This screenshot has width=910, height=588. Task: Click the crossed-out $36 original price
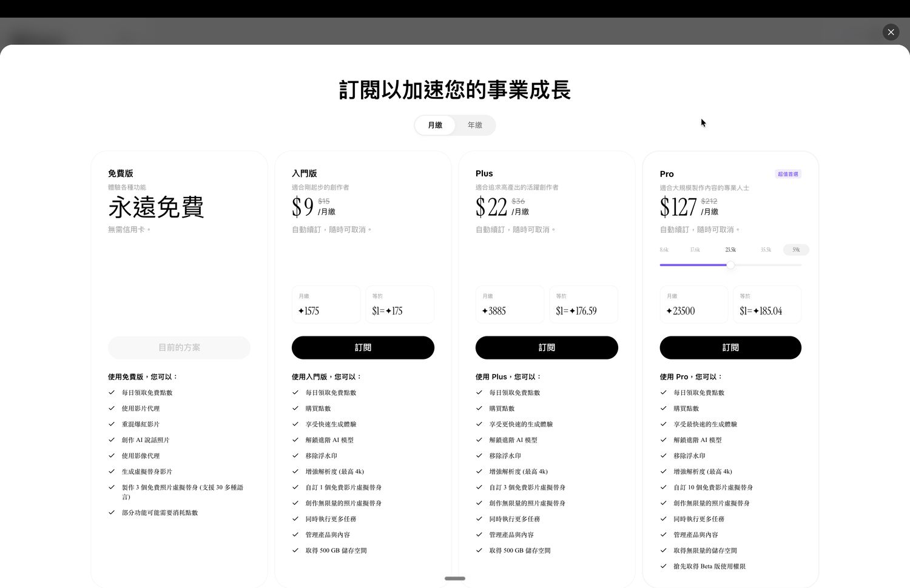pos(518,201)
